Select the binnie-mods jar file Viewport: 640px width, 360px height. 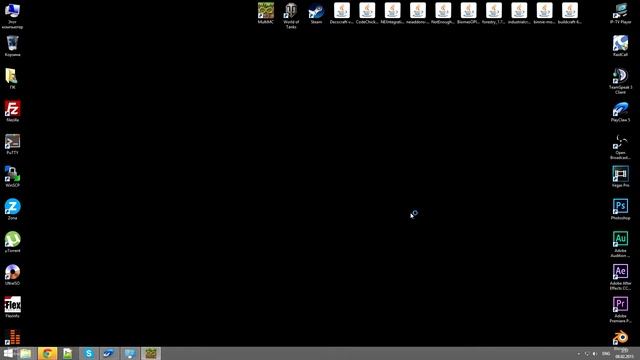pyautogui.click(x=544, y=13)
